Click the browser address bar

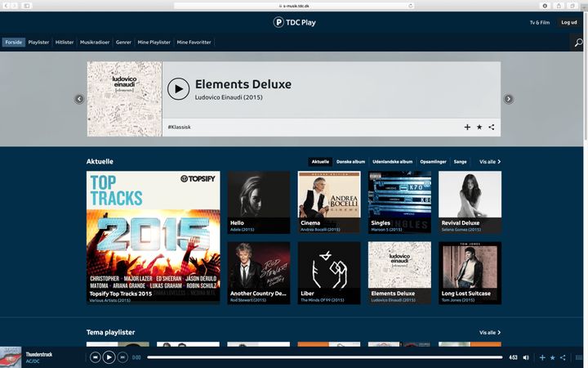click(x=294, y=6)
